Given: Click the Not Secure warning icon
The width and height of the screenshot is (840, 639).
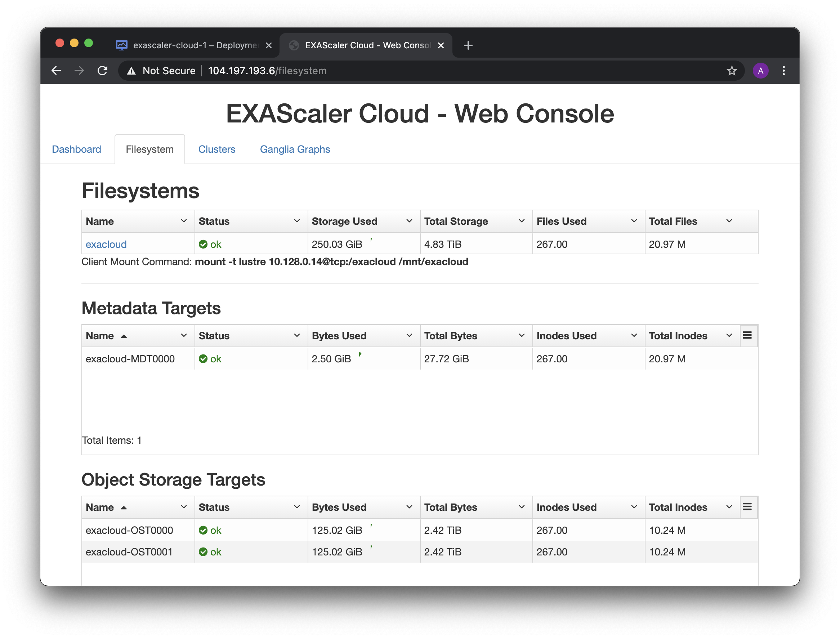Looking at the screenshot, I should [131, 71].
